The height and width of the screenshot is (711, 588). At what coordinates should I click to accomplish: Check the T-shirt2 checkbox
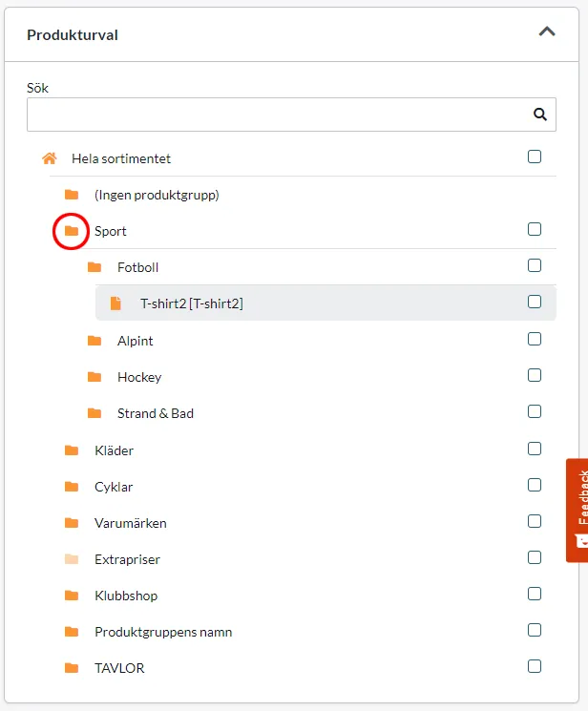pyautogui.click(x=535, y=302)
